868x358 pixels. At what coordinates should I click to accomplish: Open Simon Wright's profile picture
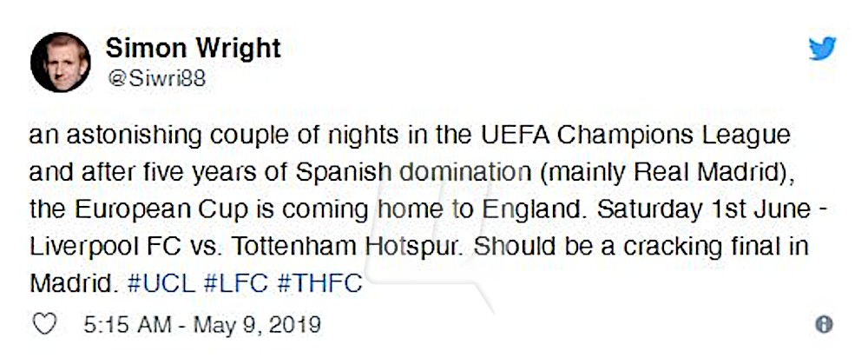61,62
